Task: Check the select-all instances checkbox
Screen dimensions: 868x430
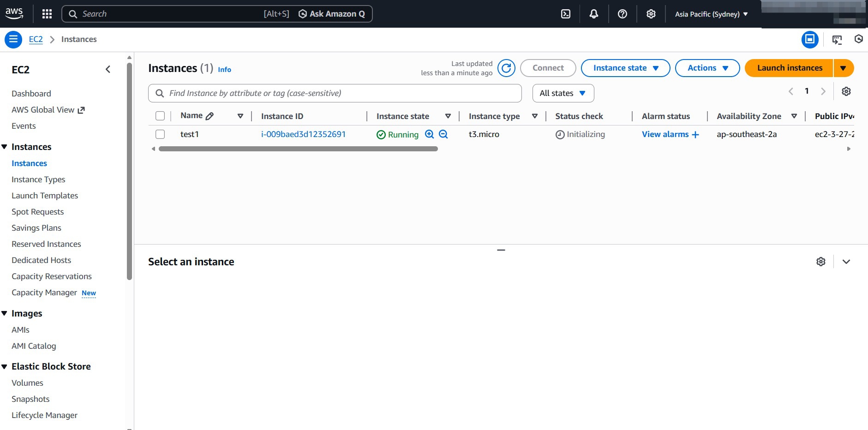Action: pos(160,116)
